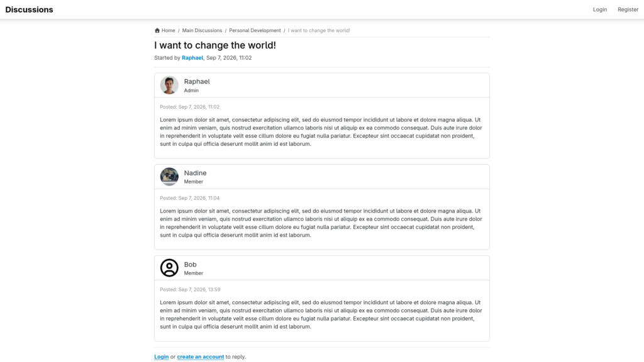Screen dimensions: 644x362
Task: Go to Discussions site title
Action: click(x=29, y=9)
